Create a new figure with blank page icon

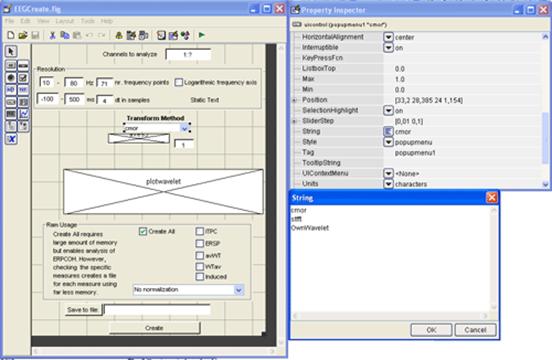pyautogui.click(x=11, y=35)
